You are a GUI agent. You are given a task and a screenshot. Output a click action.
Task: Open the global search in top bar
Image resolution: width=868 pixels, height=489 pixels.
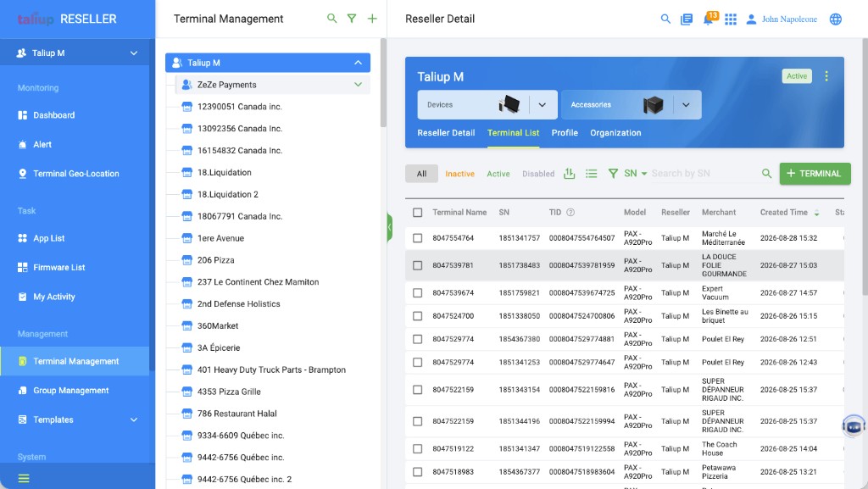[x=665, y=19]
